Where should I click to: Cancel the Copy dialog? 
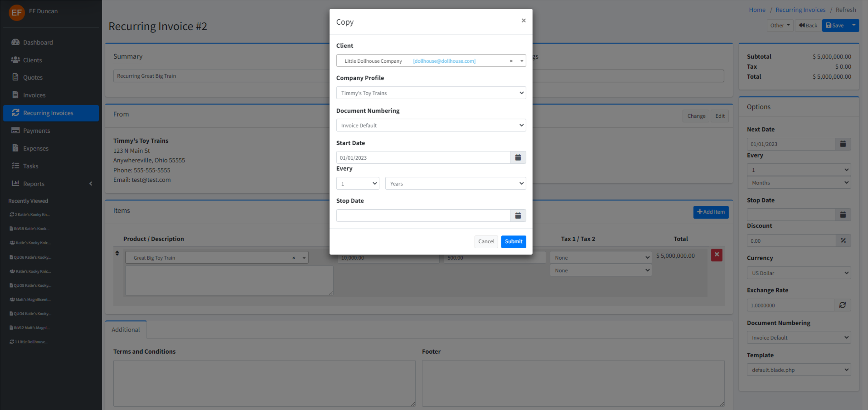(x=486, y=242)
